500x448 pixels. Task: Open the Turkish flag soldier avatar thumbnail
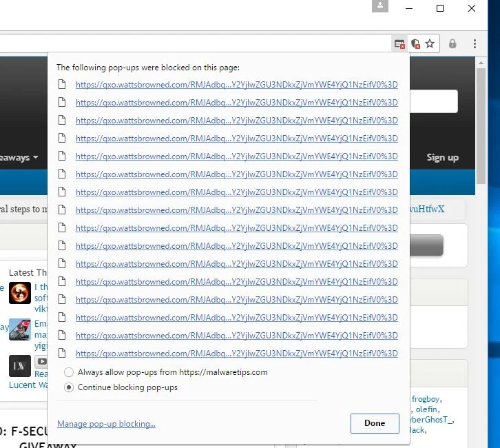pyautogui.click(x=20, y=329)
